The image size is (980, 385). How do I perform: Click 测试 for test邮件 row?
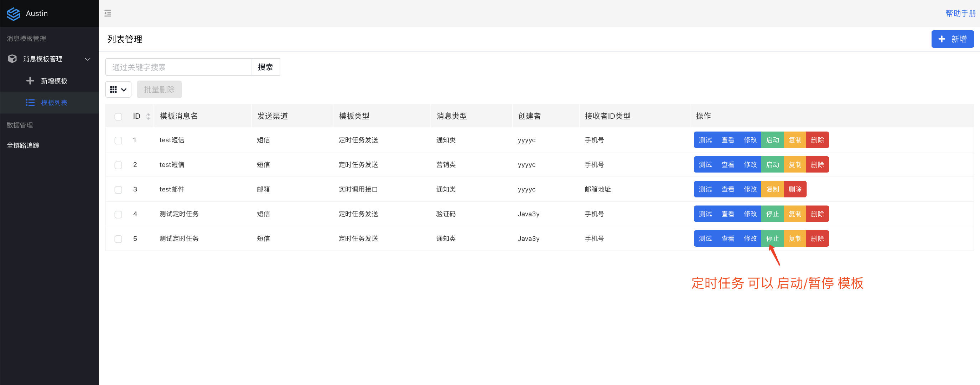click(x=705, y=189)
